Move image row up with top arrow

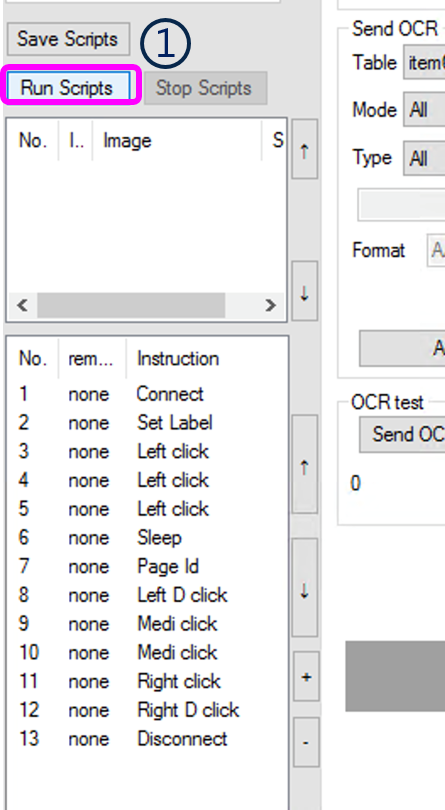coord(304,150)
